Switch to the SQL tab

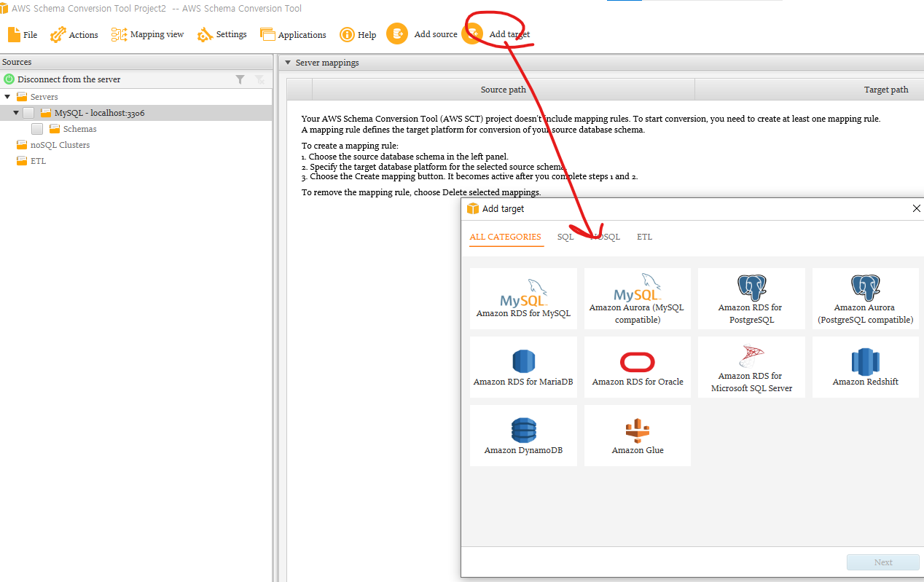(565, 237)
